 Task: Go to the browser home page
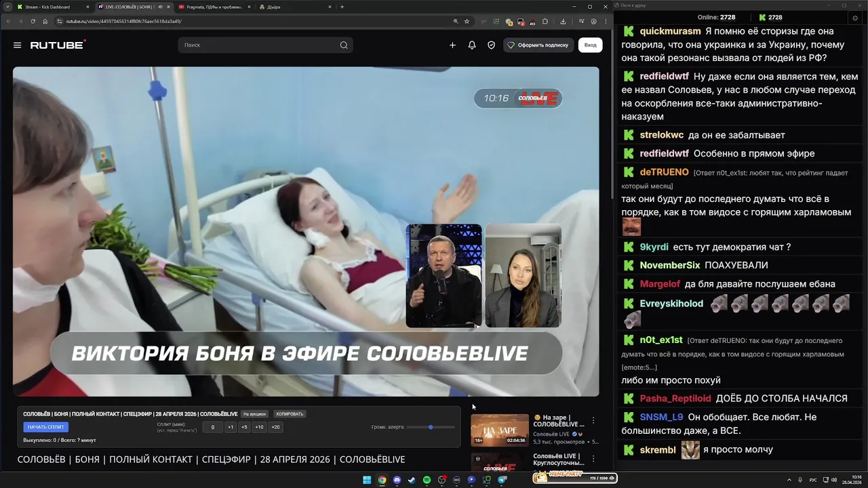pyautogui.click(x=45, y=21)
